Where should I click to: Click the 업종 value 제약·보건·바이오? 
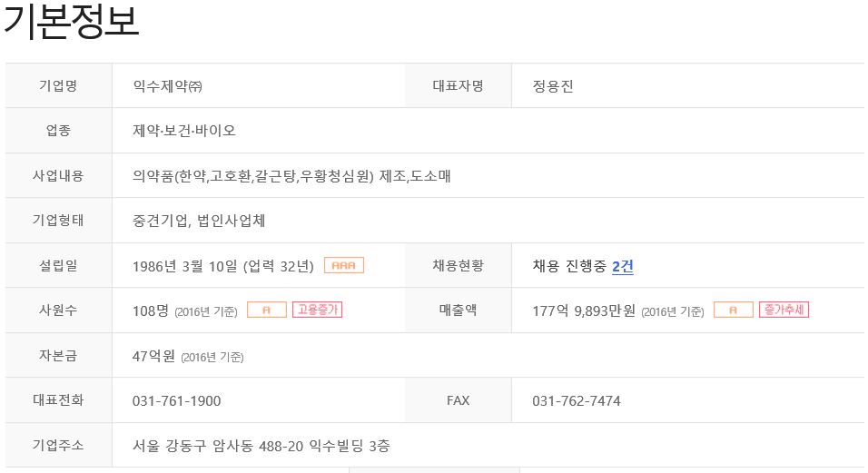[x=184, y=131]
